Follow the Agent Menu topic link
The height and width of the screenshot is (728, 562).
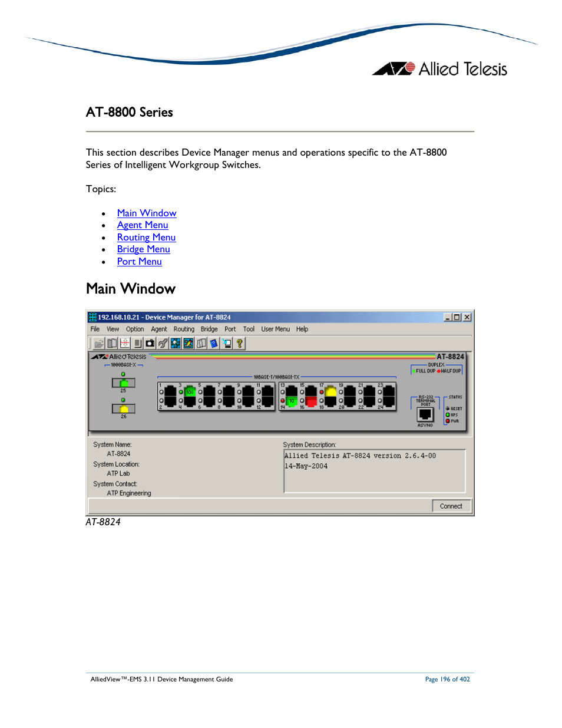pos(143,225)
